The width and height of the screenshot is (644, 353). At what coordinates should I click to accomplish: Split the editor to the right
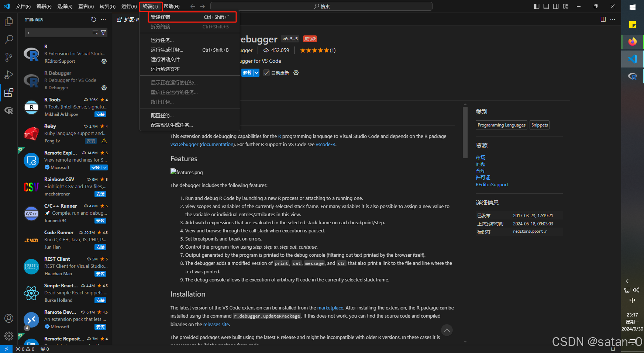pos(603,20)
